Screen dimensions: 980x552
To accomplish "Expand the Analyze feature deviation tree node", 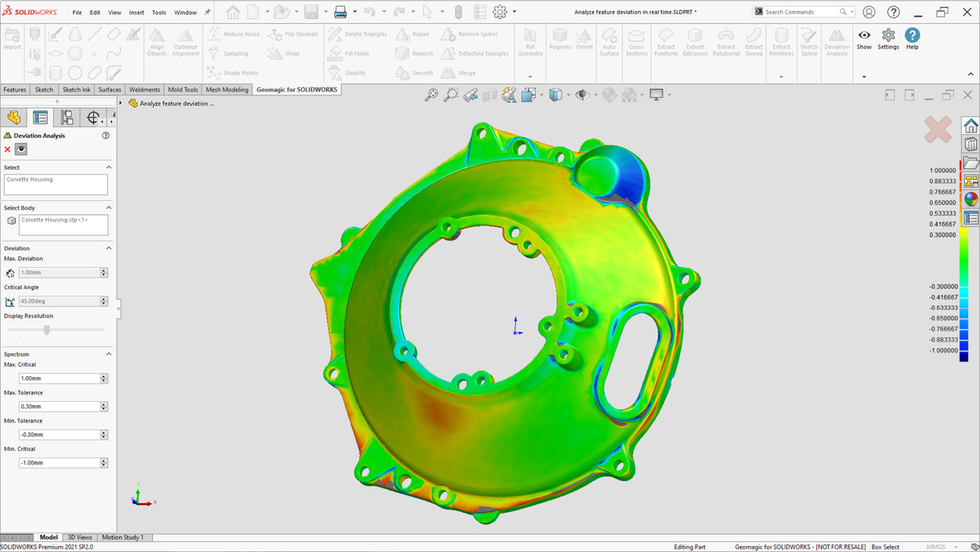I will (121, 104).
